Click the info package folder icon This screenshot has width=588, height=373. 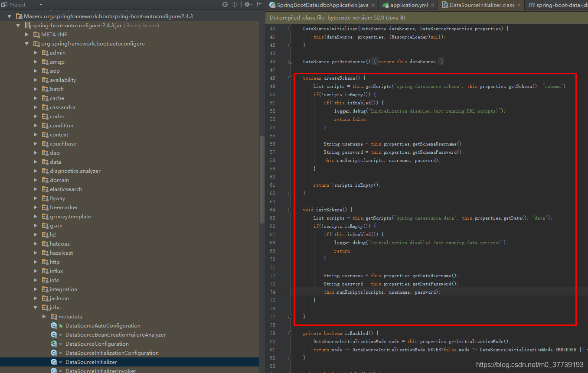[x=45, y=280]
